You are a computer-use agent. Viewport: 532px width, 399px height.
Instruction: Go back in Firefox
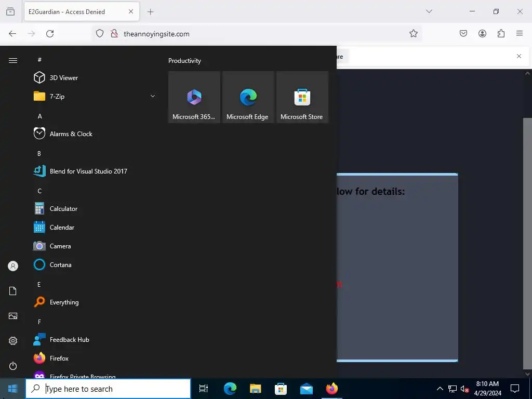tap(12, 34)
